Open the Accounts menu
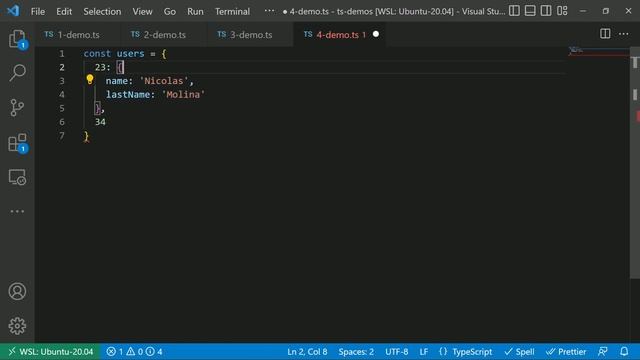 [17, 291]
